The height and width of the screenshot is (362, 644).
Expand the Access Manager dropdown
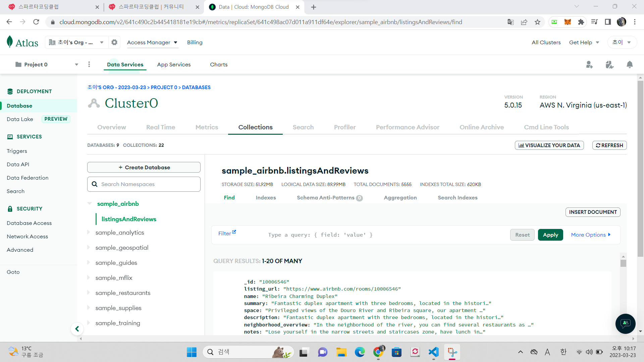[152, 43]
